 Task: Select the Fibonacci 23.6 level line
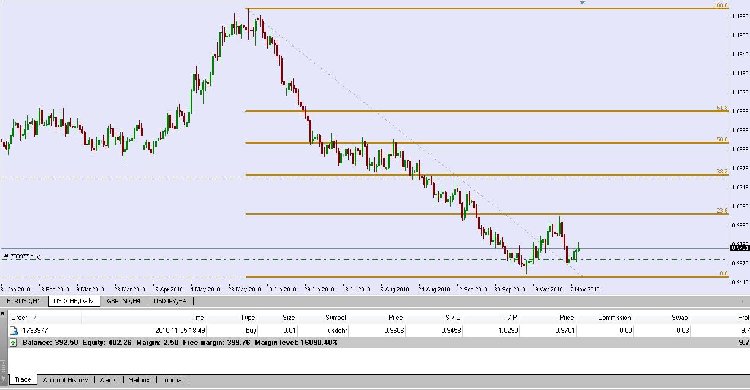click(487, 214)
